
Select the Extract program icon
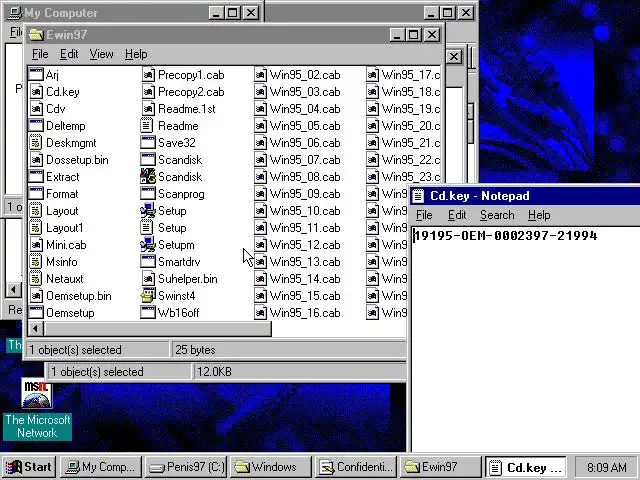36,177
